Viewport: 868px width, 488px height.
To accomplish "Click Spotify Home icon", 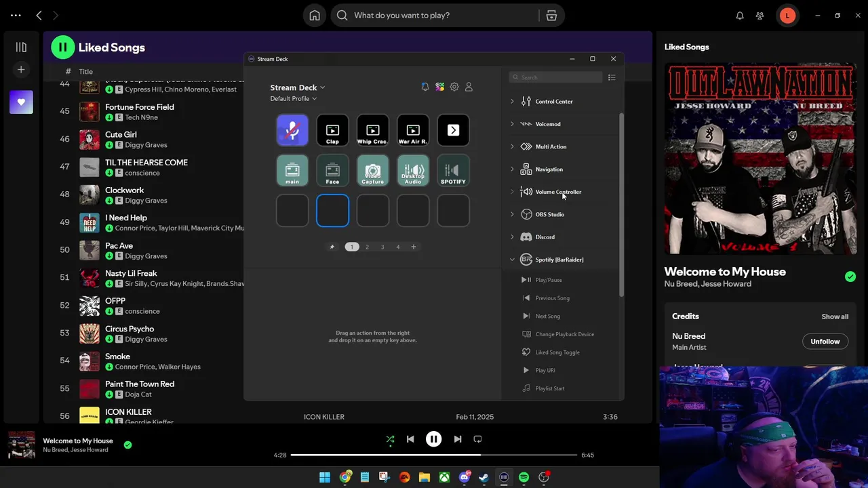I will (x=315, y=15).
